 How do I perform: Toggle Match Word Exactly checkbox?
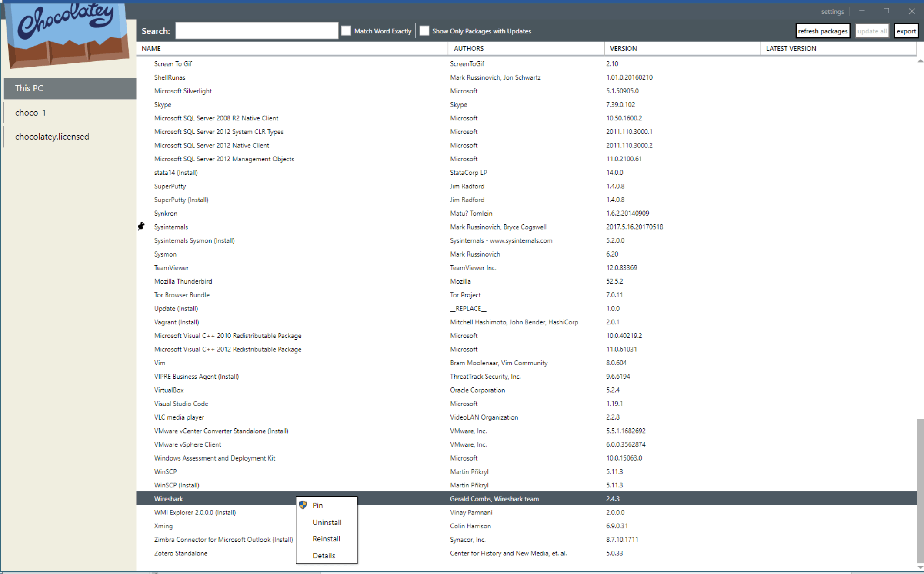click(x=346, y=31)
